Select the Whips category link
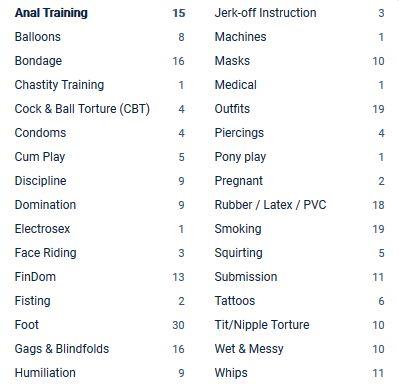 coord(231,373)
